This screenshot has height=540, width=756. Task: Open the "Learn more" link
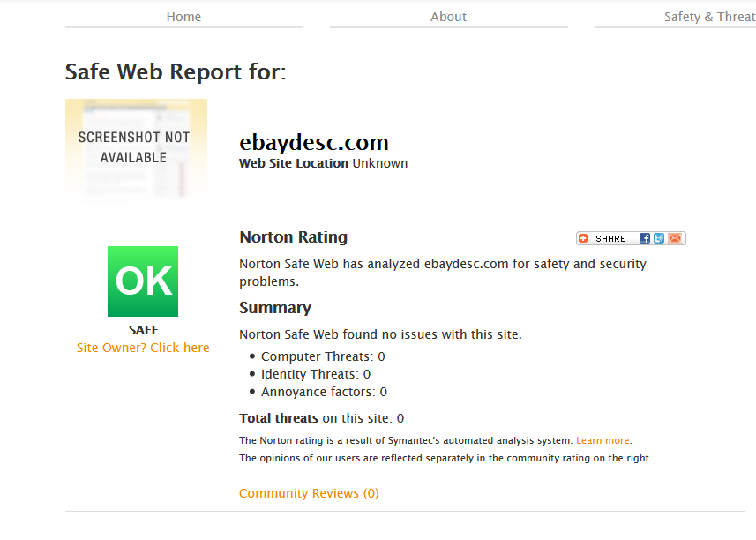(x=603, y=440)
